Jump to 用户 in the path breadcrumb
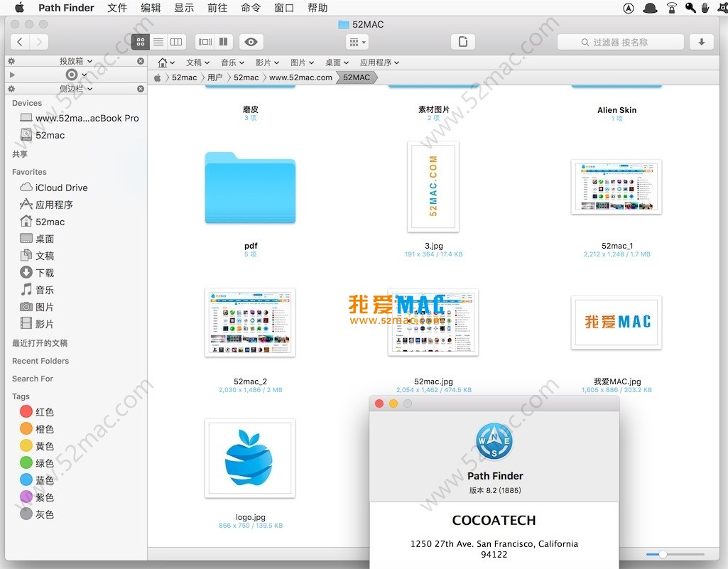 tap(214, 77)
